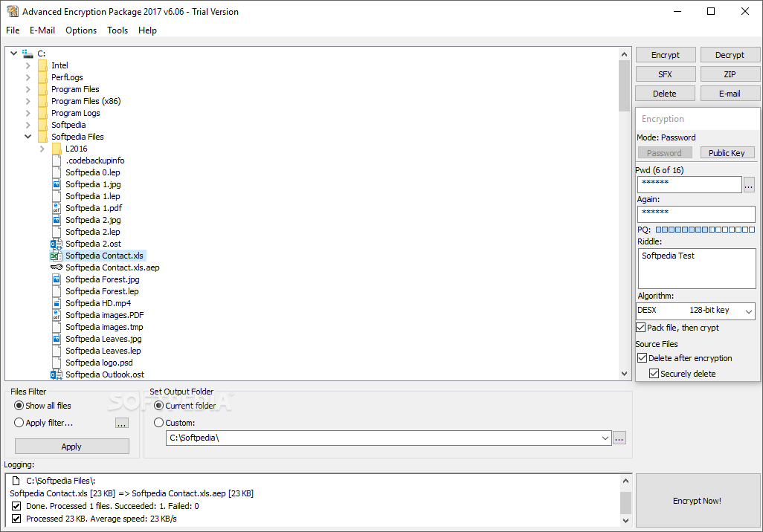Click the Pwd password input field
The image size is (763, 532).
tap(689, 185)
